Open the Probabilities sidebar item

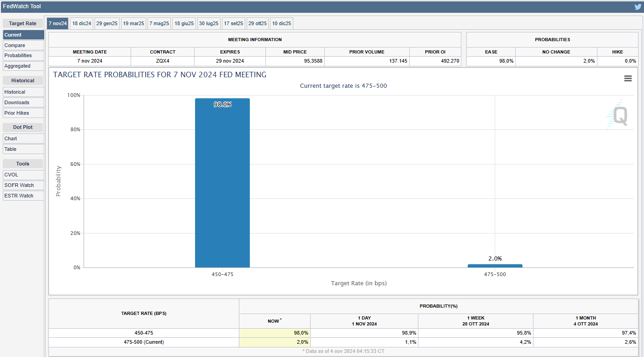coord(23,55)
